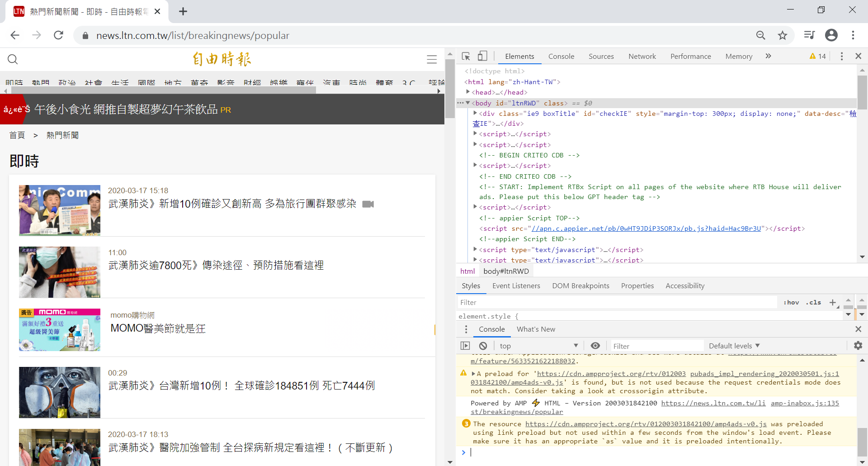Open pubads_impl_rendering js source link
This screenshot has height=466, width=868.
[x=764, y=374]
